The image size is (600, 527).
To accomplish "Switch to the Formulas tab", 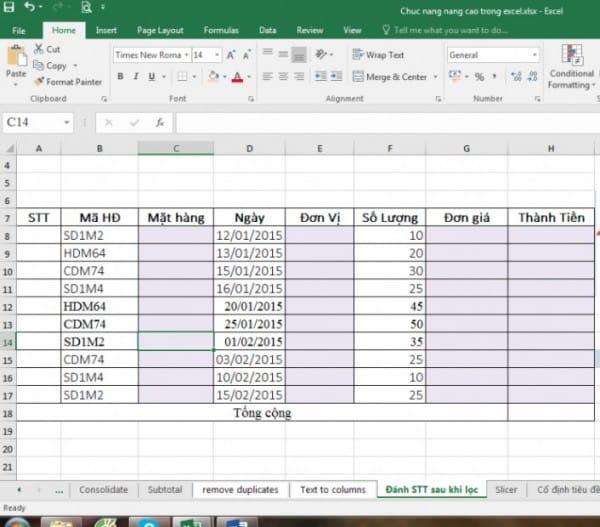I will (x=221, y=30).
